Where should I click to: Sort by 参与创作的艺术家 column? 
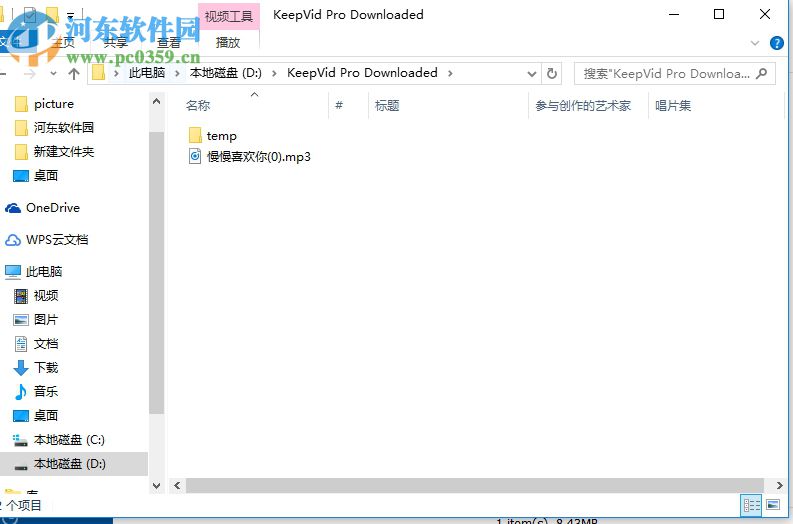click(583, 106)
